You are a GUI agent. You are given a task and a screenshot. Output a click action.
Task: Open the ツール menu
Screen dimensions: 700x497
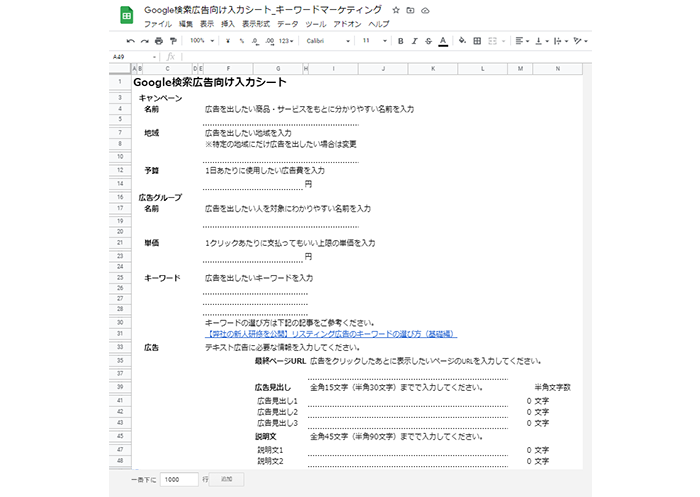[316, 24]
